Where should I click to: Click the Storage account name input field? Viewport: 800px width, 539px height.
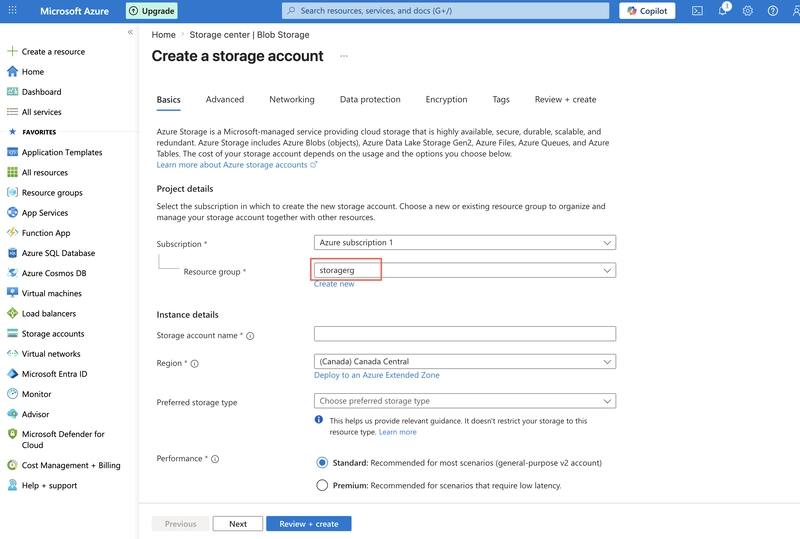[x=465, y=334]
